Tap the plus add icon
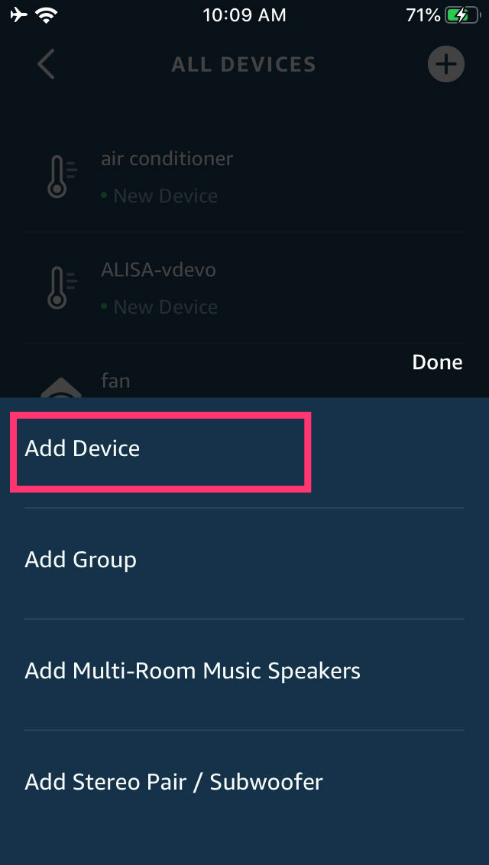The height and width of the screenshot is (865, 489). coord(446,64)
